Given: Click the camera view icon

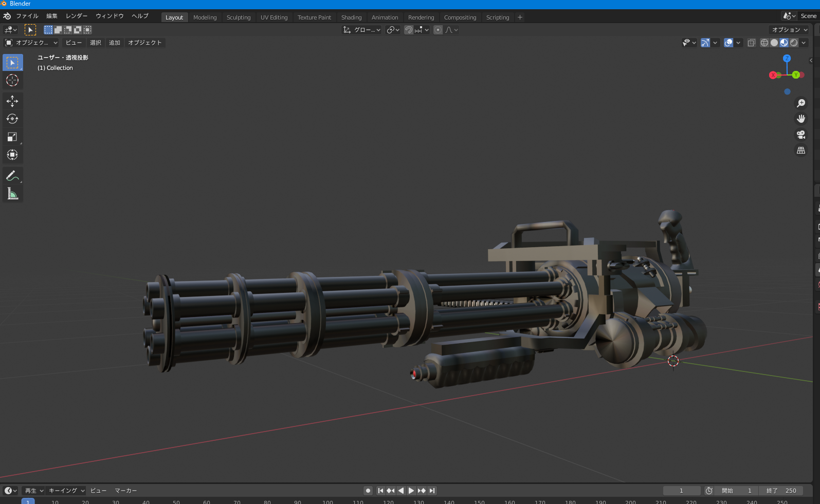Looking at the screenshot, I should [801, 135].
